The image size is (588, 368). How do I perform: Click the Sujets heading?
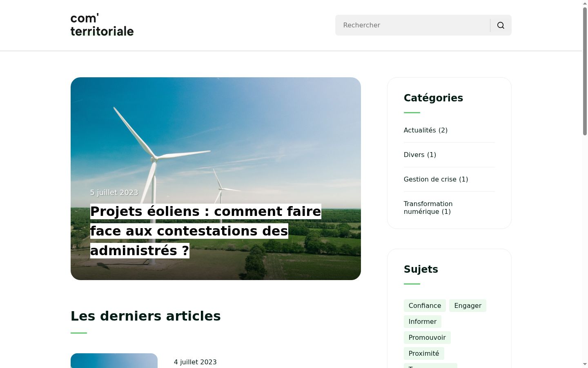click(x=421, y=269)
